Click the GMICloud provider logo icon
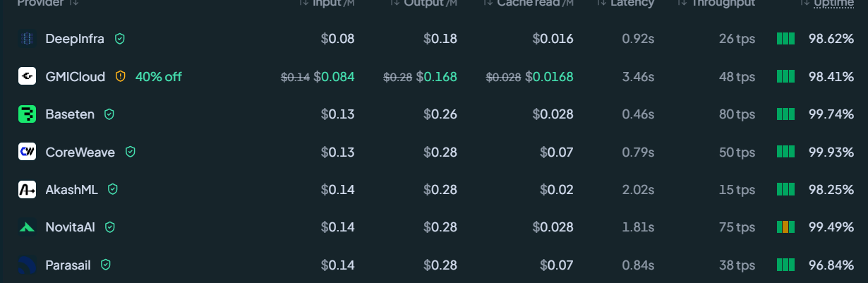 coord(27,76)
